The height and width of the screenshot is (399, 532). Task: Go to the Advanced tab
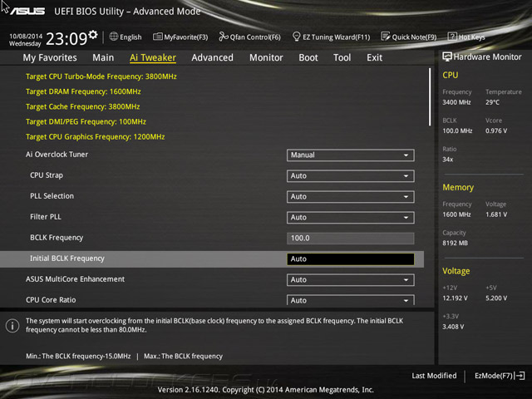click(213, 57)
